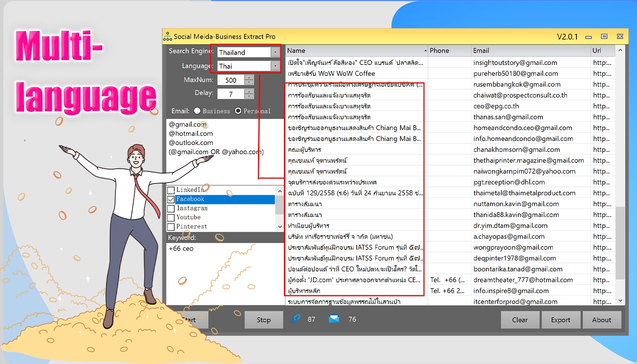637x364 pixels.
Task: Select email thethaiprinter.magazine@gmail.com cell
Action: (x=531, y=161)
